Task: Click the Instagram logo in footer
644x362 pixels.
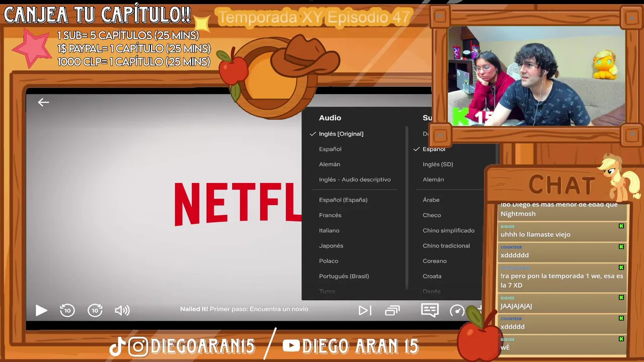Action: [138, 346]
